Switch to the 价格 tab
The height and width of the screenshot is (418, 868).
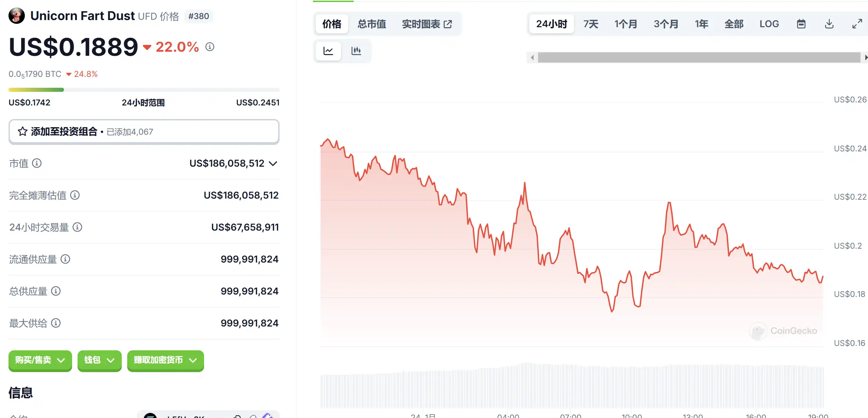pos(332,24)
